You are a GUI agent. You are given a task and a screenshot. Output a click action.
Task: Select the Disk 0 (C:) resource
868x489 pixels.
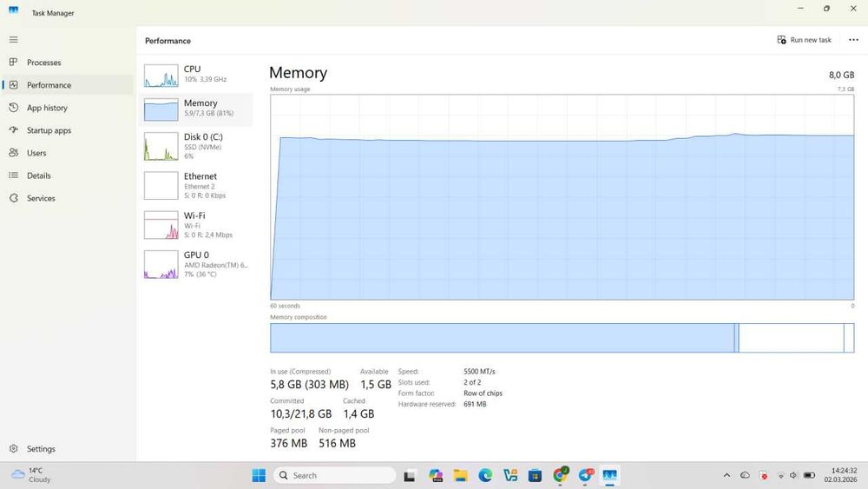pos(196,146)
